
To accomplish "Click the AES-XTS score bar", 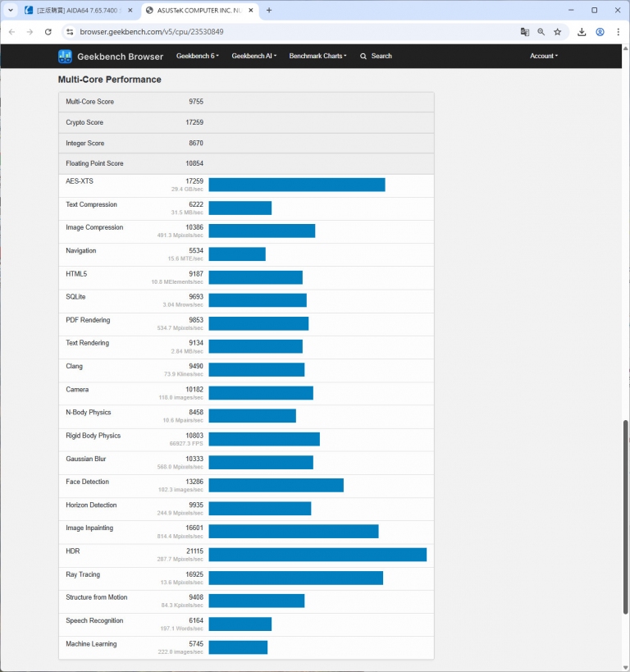I will (297, 185).
